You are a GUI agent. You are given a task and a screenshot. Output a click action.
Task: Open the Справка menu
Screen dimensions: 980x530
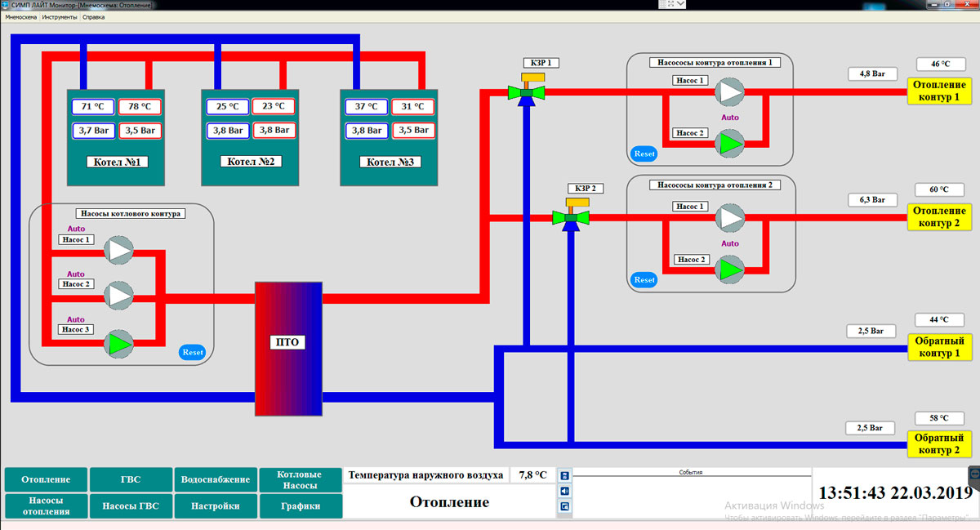coord(94,16)
